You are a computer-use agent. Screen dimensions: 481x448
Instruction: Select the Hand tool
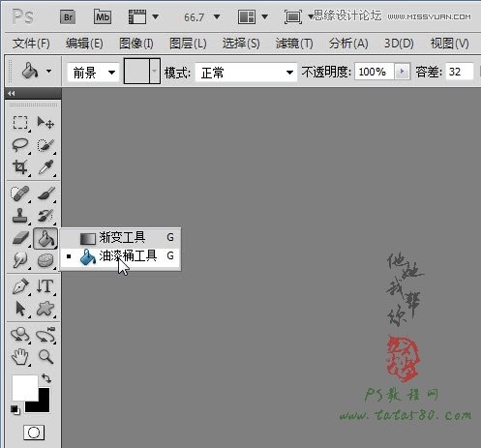coord(20,357)
